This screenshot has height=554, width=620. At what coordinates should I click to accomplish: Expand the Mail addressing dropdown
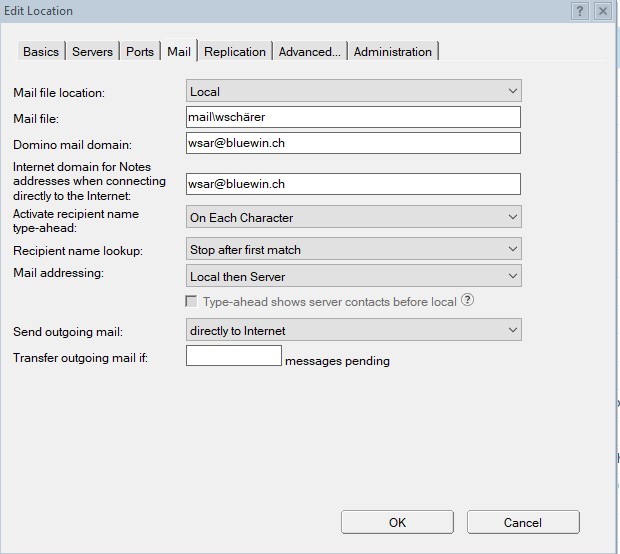tap(353, 275)
